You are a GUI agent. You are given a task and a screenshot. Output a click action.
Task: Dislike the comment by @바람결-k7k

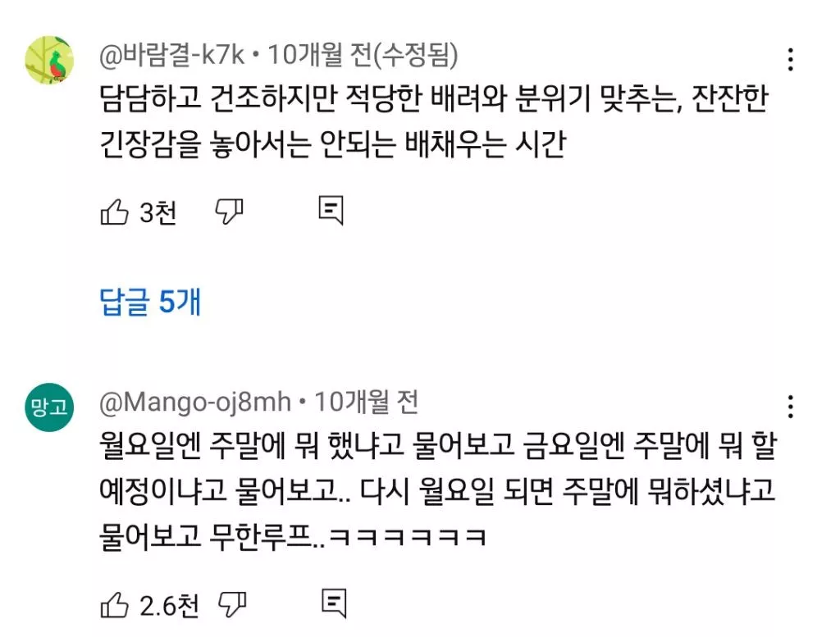coord(229,212)
